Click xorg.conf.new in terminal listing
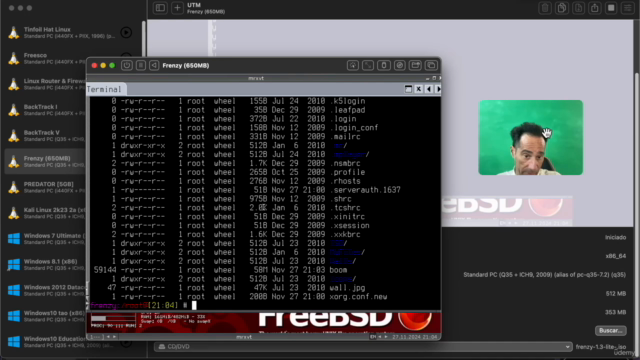 [x=358, y=297]
